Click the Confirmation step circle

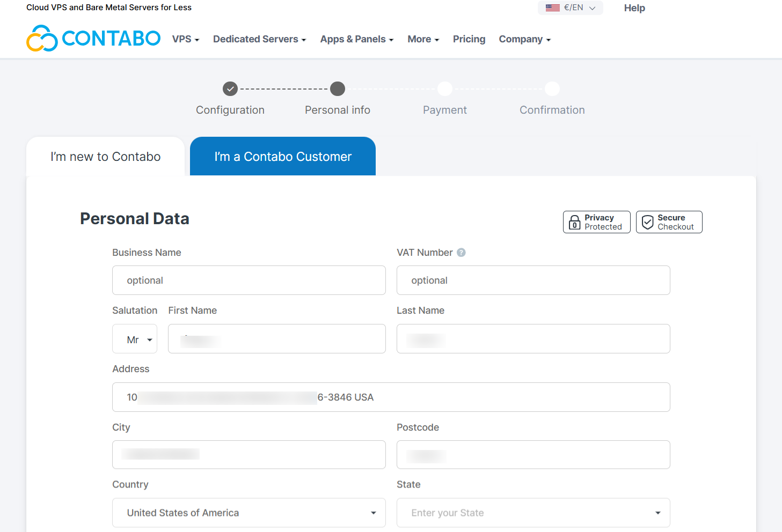coord(552,88)
